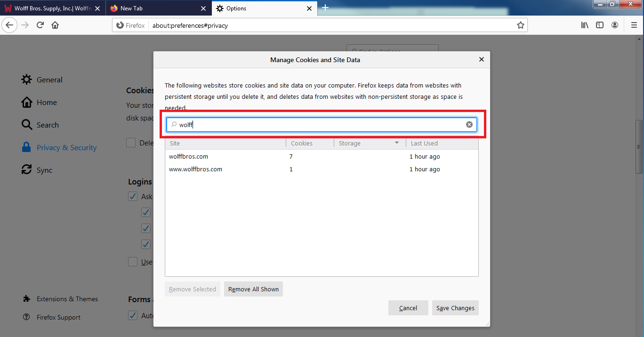Toggle the Use master password checkbox

click(x=133, y=262)
